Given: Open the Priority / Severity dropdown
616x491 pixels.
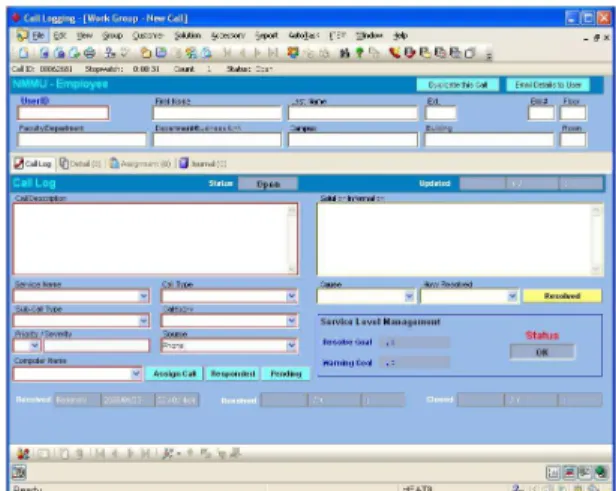Looking at the screenshot, I should (x=35, y=346).
